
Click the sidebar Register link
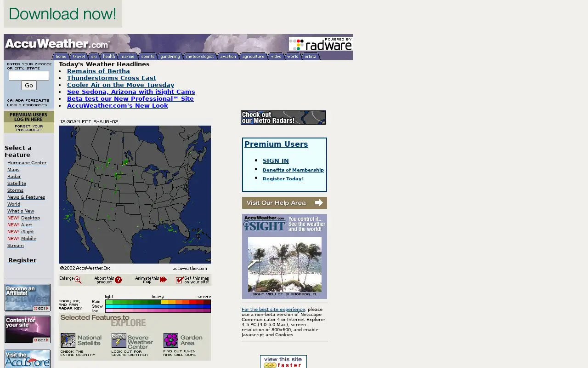point(22,260)
